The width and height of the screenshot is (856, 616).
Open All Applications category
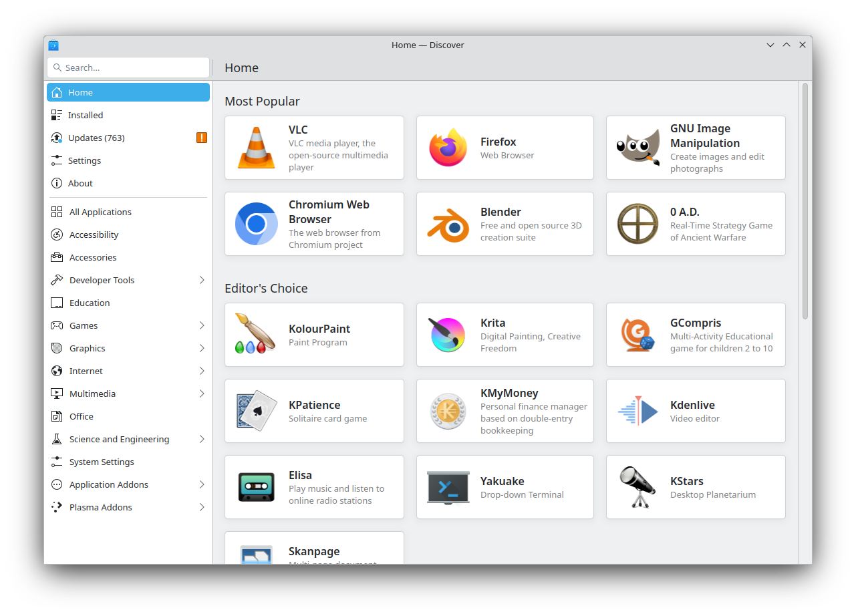coord(128,212)
